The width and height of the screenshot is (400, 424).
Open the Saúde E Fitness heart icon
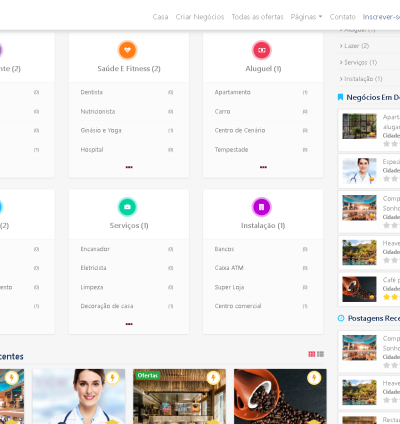coord(127,50)
